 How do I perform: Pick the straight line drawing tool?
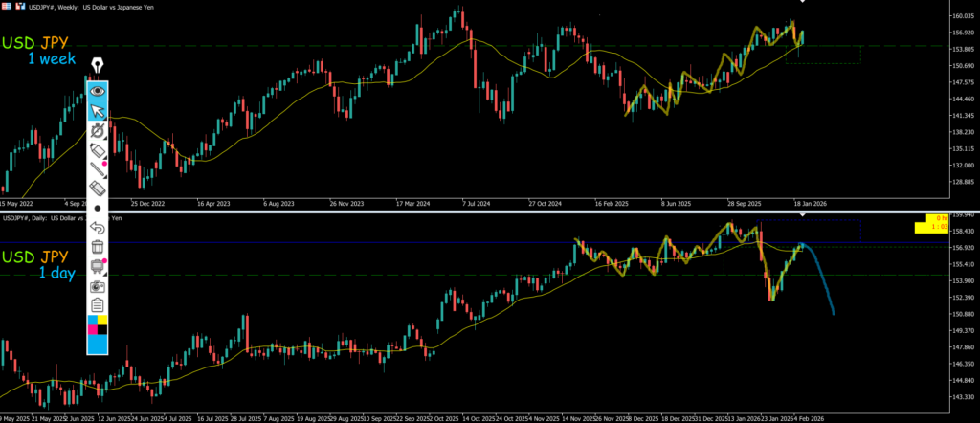pos(97,170)
